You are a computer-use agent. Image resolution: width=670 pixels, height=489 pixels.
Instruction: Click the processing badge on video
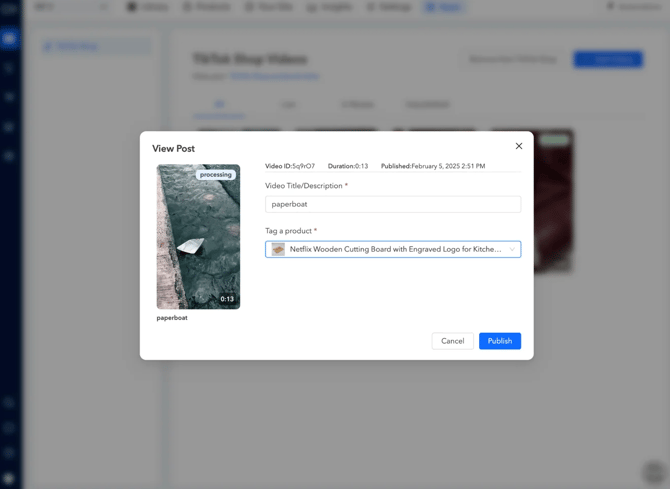(x=215, y=174)
